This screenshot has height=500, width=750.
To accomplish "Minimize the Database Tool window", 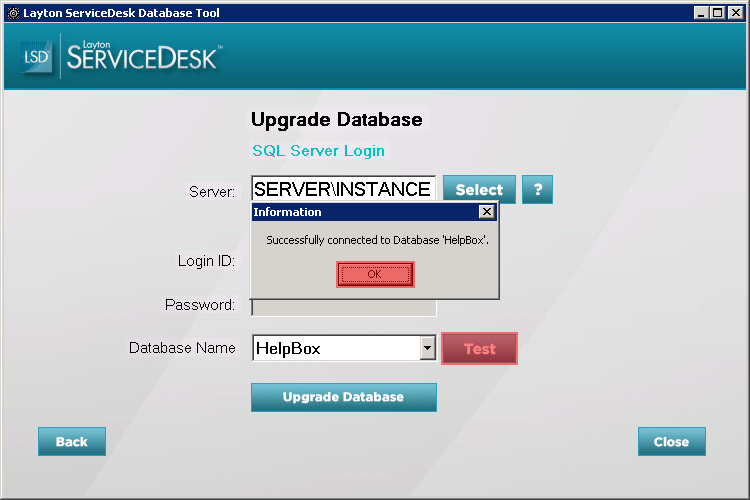I will [x=701, y=13].
